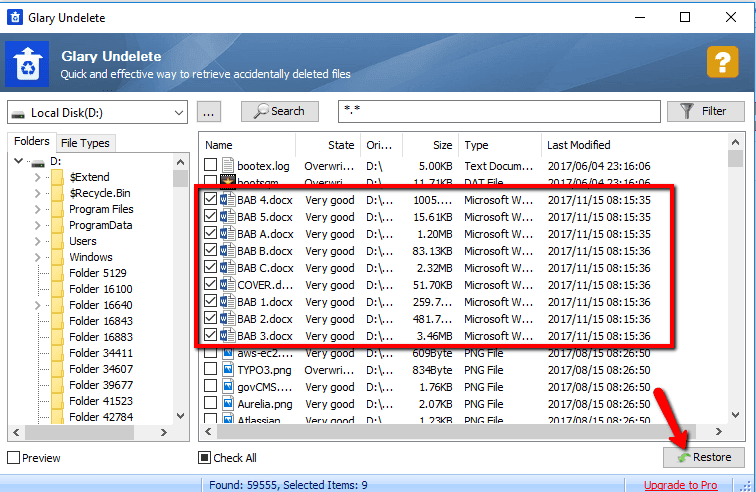Click the Folder 5129 folder icon

pyautogui.click(x=57, y=273)
